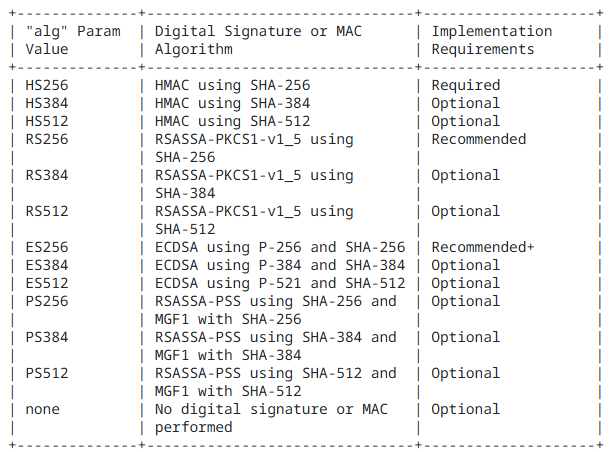This screenshot has height=452, width=609.
Task: Select the Implementation Requirements header
Action: [x=492, y=40]
